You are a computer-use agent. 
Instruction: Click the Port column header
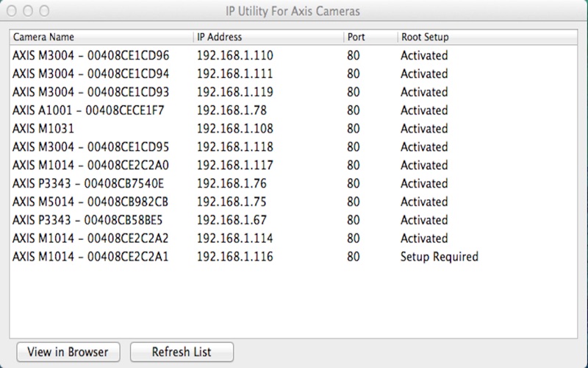pos(371,38)
